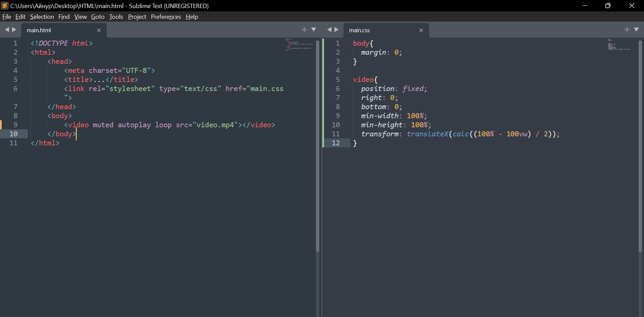Open the File menu
This screenshot has width=644, height=317.
[6, 17]
